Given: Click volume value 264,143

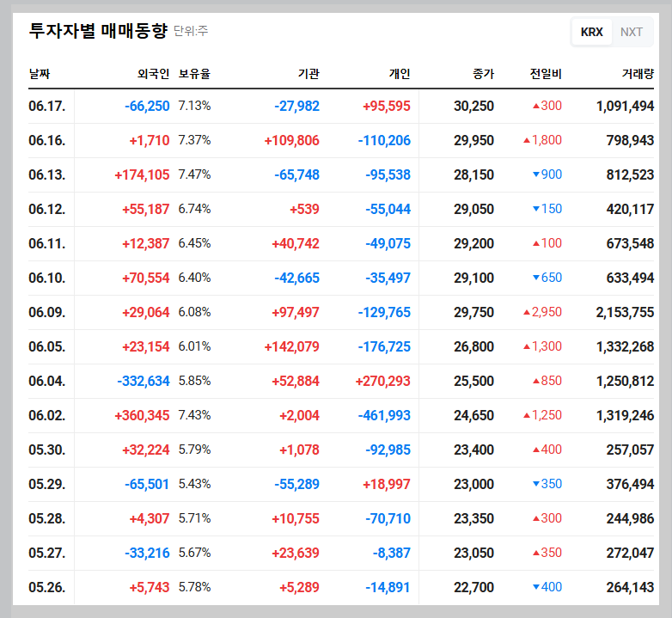Looking at the screenshot, I should pos(630,587).
